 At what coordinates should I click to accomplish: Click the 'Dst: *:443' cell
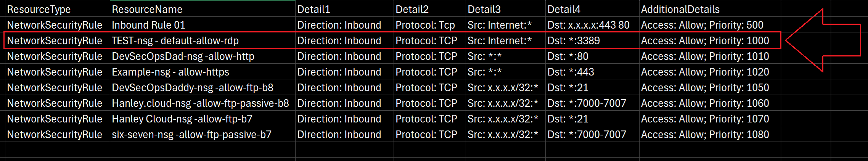pyautogui.click(x=571, y=72)
